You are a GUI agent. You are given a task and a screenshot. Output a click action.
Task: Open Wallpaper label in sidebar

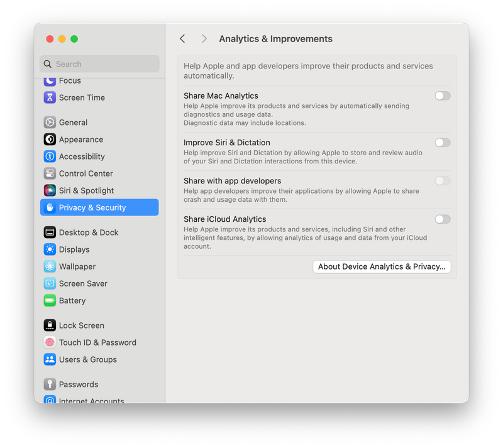point(77,266)
